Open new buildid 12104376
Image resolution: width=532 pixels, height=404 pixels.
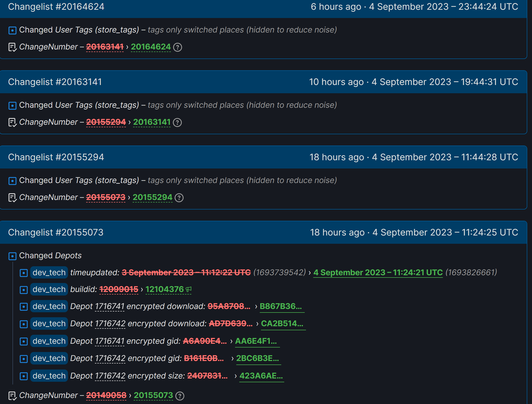[165, 289]
